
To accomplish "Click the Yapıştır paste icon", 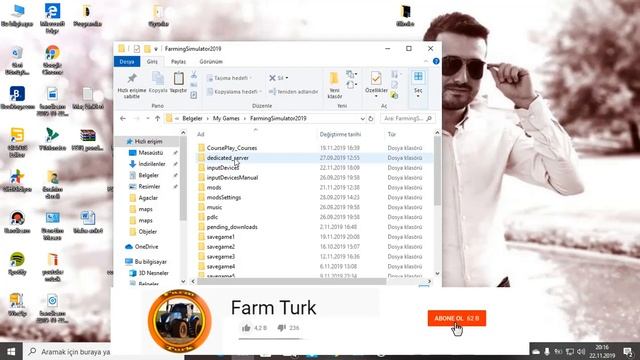I will [178, 82].
